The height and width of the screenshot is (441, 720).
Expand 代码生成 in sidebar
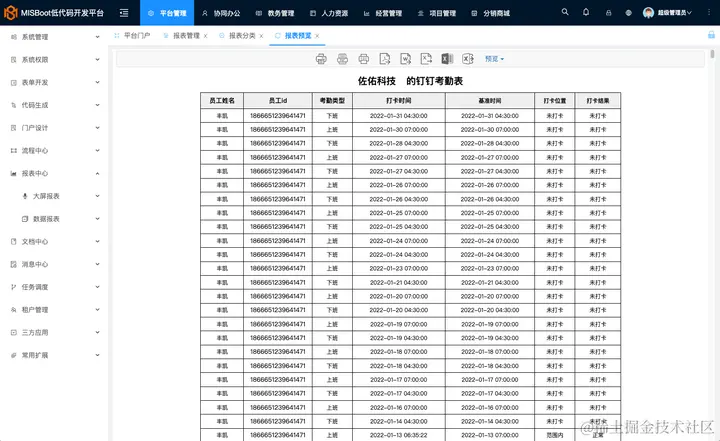(55, 105)
